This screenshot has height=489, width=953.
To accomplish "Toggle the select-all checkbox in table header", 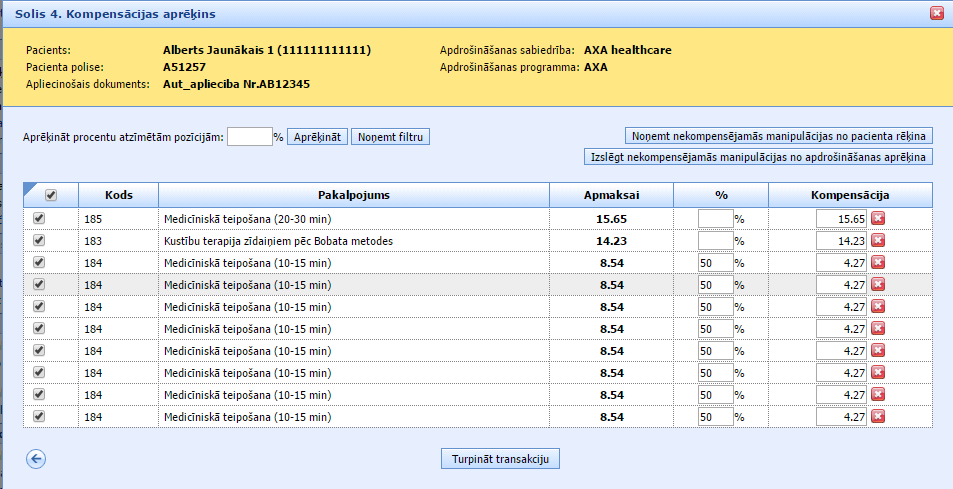I will point(51,196).
